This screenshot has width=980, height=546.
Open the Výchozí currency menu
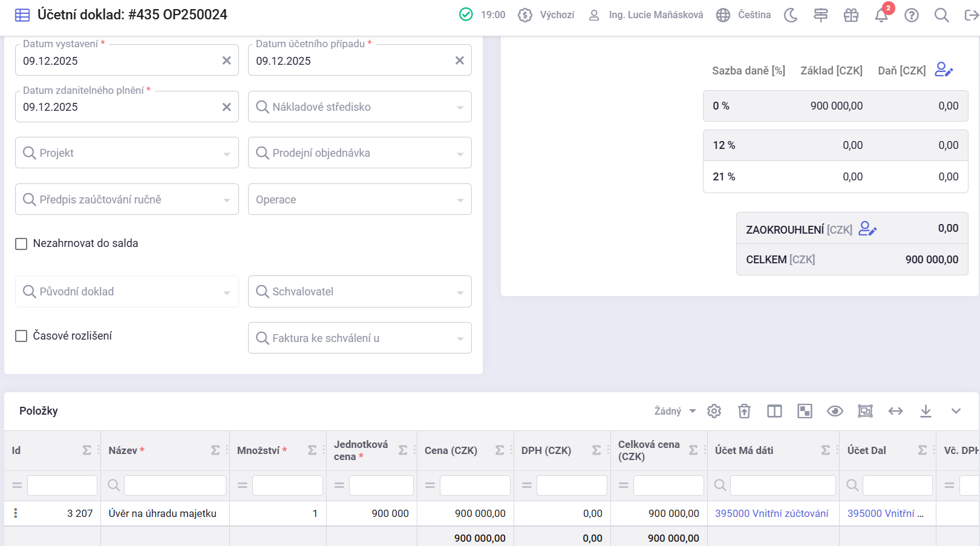pyautogui.click(x=546, y=15)
